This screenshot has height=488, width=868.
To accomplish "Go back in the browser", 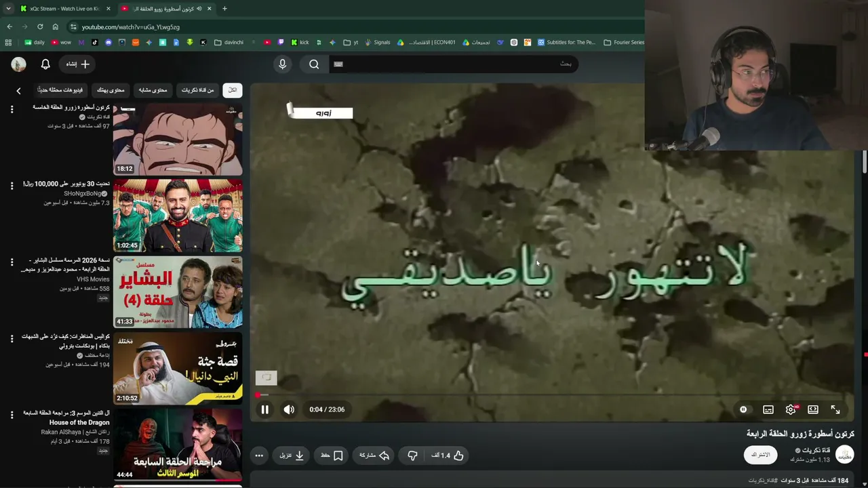I will pos(9,27).
